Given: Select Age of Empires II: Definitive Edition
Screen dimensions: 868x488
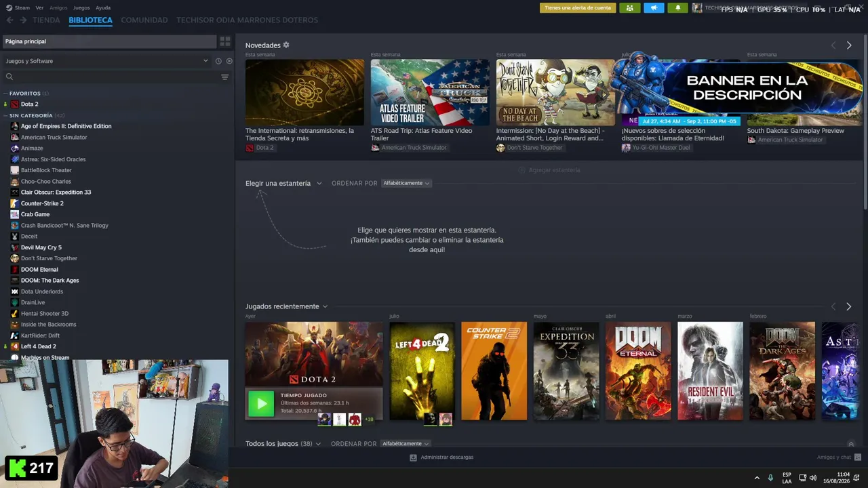Looking at the screenshot, I should [x=66, y=126].
